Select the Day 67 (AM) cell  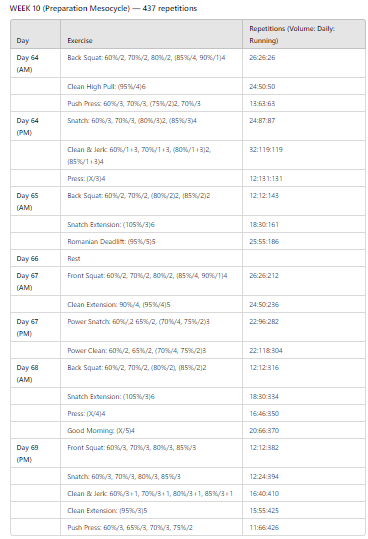[x=35, y=281]
